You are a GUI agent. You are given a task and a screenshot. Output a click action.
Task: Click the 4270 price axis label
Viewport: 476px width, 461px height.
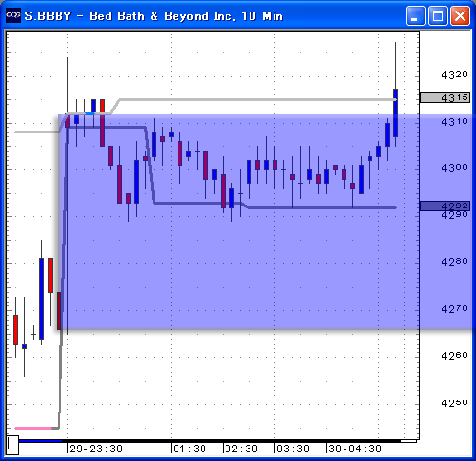[455, 309]
